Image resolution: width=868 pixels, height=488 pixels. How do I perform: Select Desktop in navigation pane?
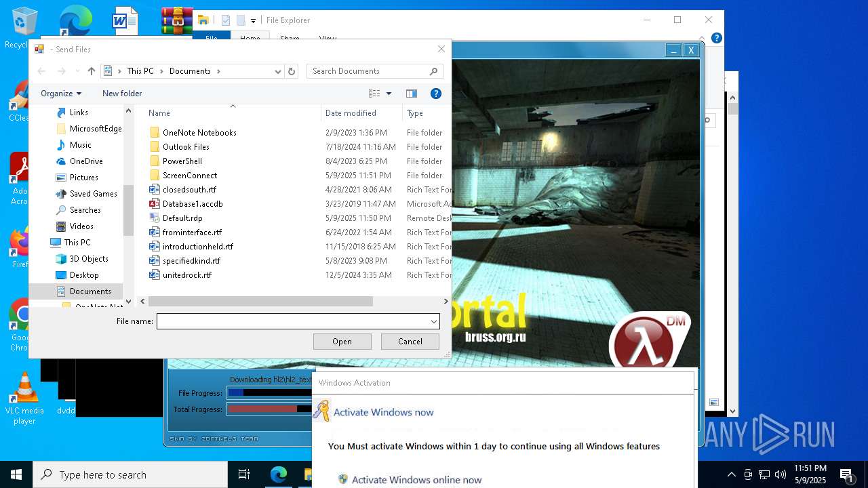tap(84, 275)
